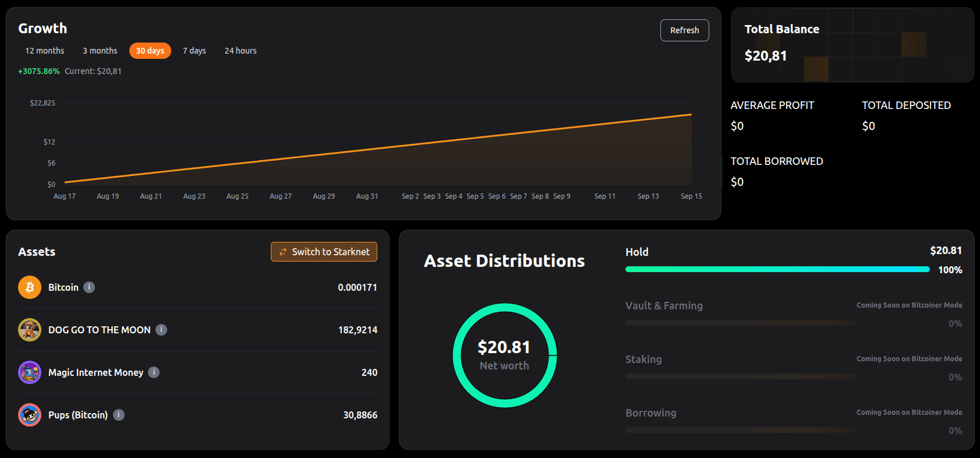Click the TOTAL BORROWED label

click(777, 161)
